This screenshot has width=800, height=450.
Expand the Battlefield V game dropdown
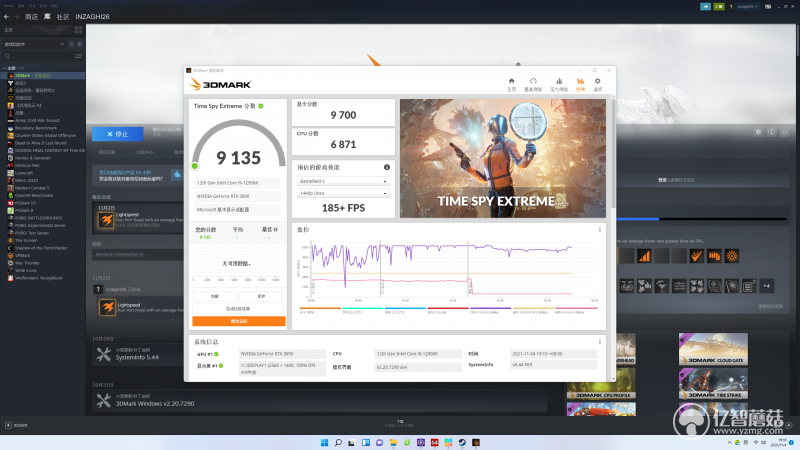pyautogui.click(x=343, y=181)
